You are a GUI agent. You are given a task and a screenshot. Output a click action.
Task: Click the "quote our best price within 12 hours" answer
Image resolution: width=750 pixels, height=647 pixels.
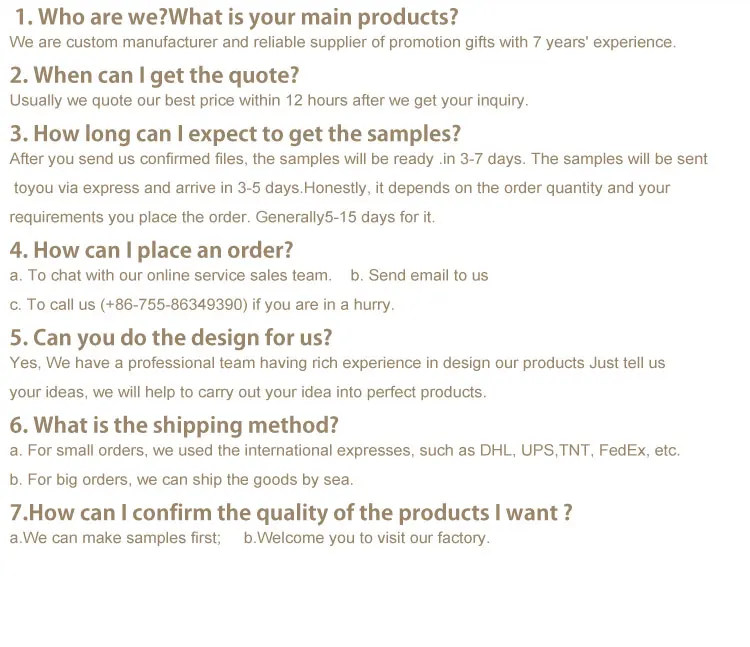268,100
